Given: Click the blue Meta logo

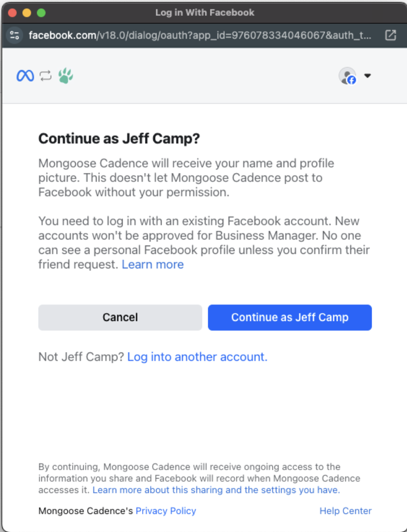Looking at the screenshot, I should coord(25,76).
